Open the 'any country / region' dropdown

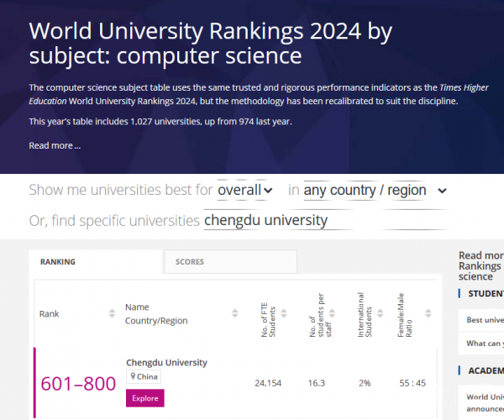[x=375, y=191]
